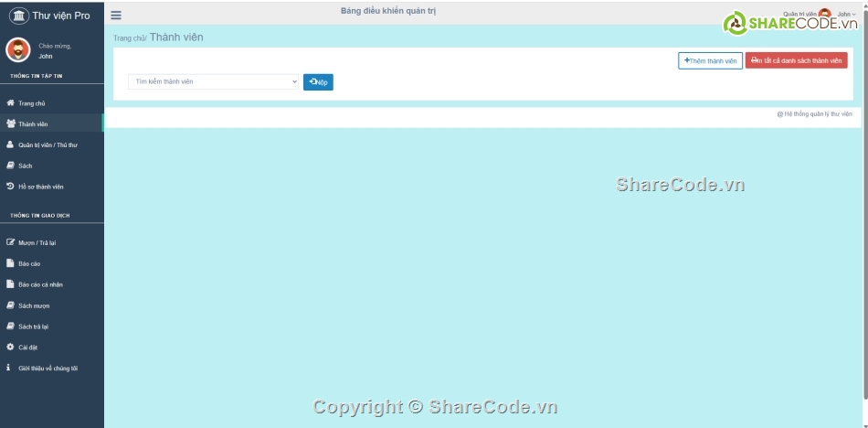This screenshot has width=868, height=428.
Task: Click the Thêm thành viên button
Action: point(710,61)
